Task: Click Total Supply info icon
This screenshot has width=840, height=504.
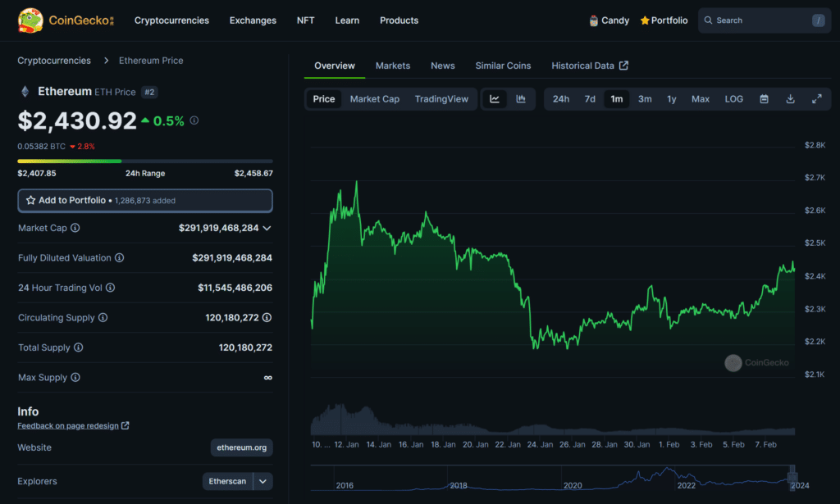Action: (x=78, y=347)
